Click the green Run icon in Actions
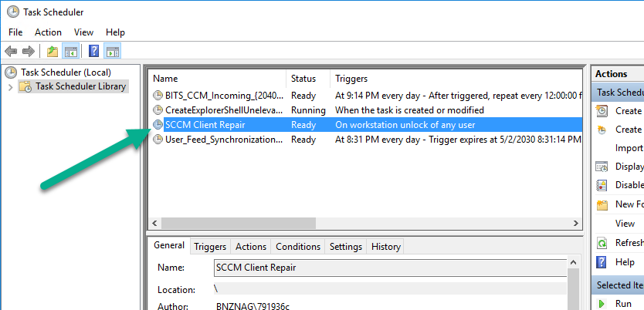Image resolution: width=644 pixels, height=310 pixels. 602,304
